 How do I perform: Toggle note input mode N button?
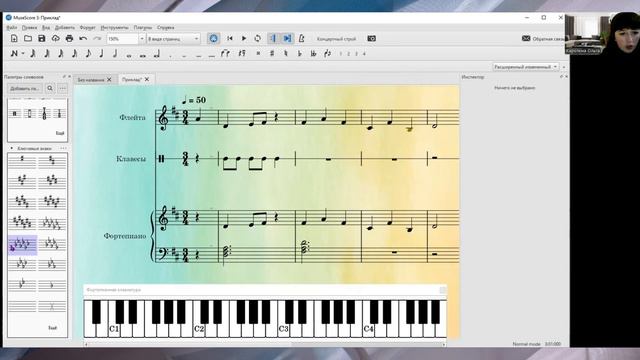[x=14, y=53]
